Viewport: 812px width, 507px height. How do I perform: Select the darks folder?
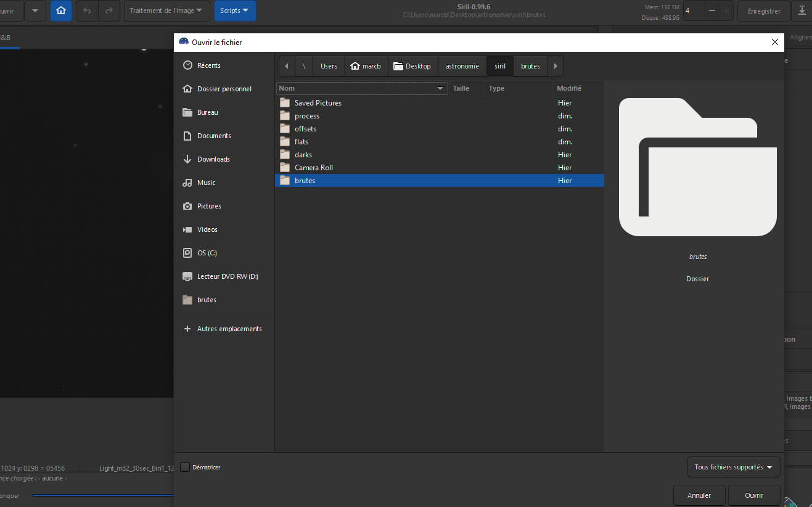pos(303,155)
